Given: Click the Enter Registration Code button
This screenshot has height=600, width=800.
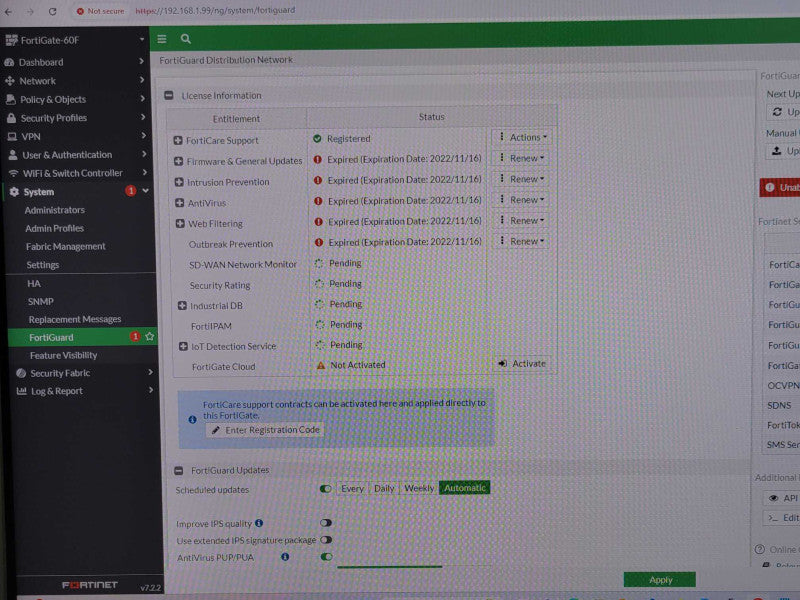Looking at the screenshot, I should [x=266, y=430].
